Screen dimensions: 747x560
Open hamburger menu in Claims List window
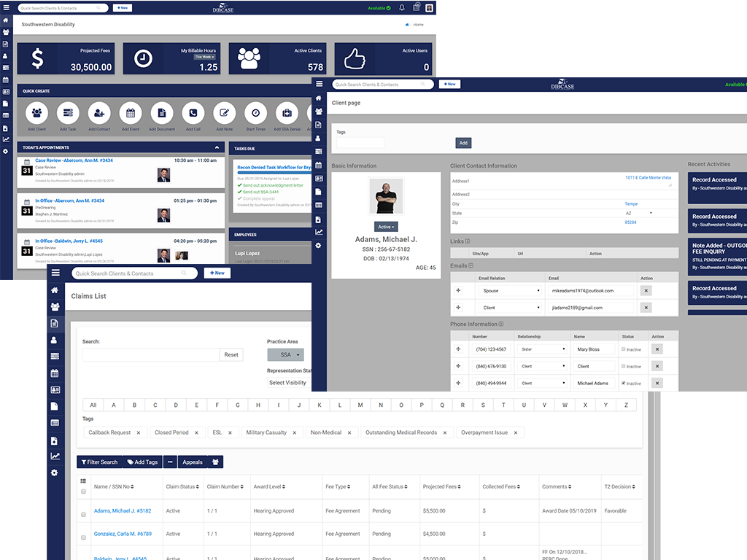pos(55,273)
